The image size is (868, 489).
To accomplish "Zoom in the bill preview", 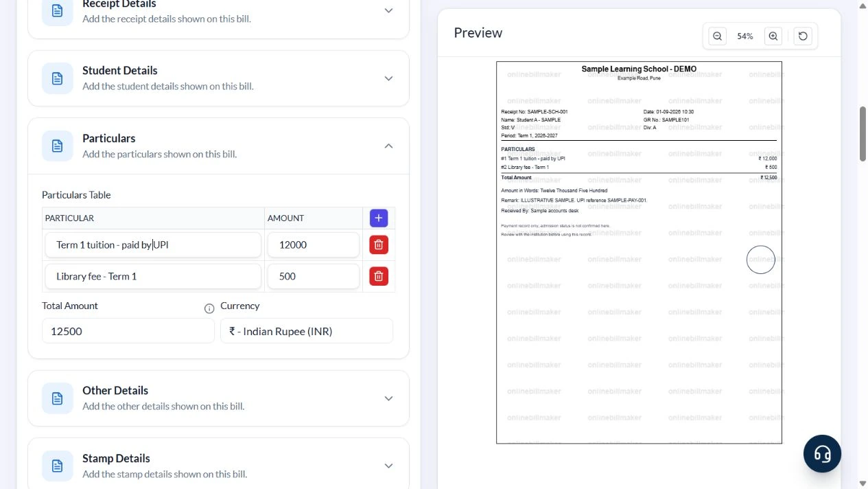I will point(773,36).
